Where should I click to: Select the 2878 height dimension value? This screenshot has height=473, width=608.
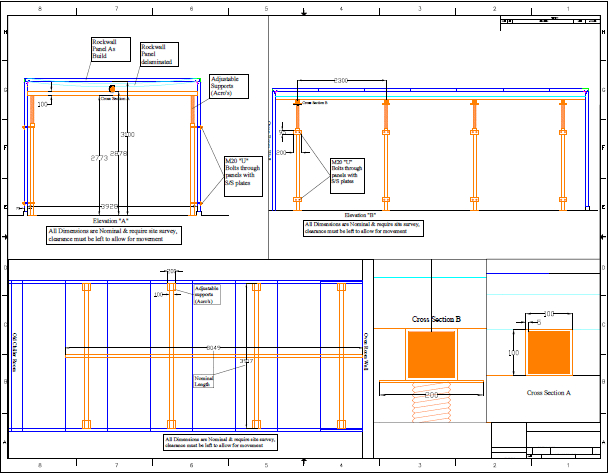118,153
